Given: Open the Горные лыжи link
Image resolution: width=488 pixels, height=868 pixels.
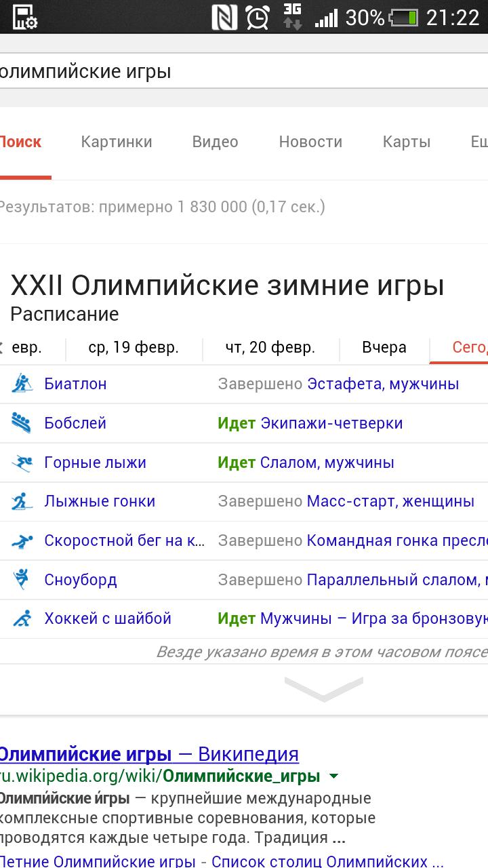Looking at the screenshot, I should (x=95, y=462).
